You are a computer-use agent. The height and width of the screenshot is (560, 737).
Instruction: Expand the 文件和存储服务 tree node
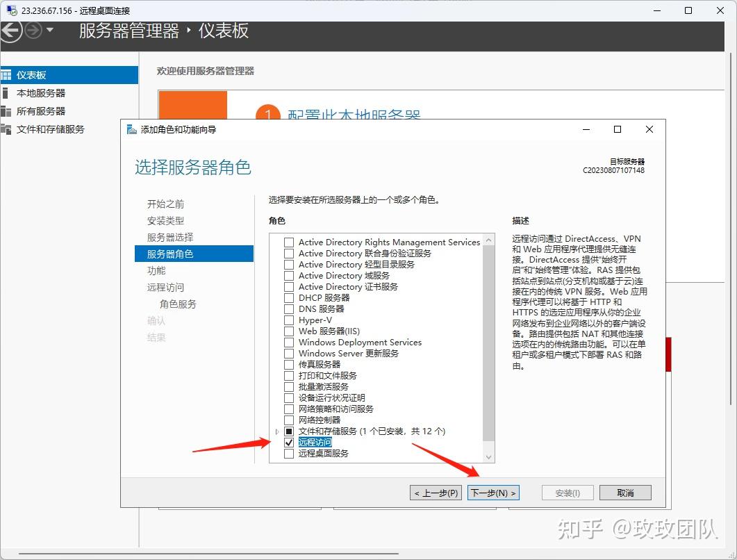coord(276,431)
